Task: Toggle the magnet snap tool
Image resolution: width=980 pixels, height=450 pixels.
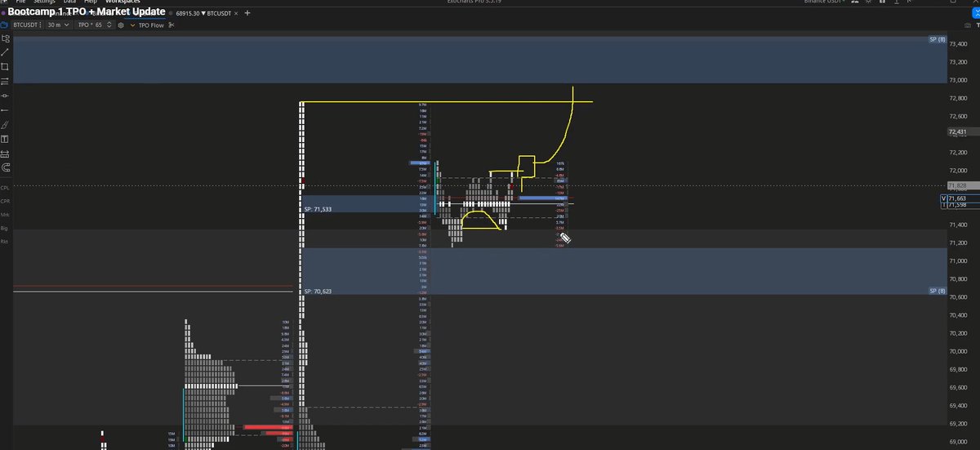Action: (x=5, y=167)
